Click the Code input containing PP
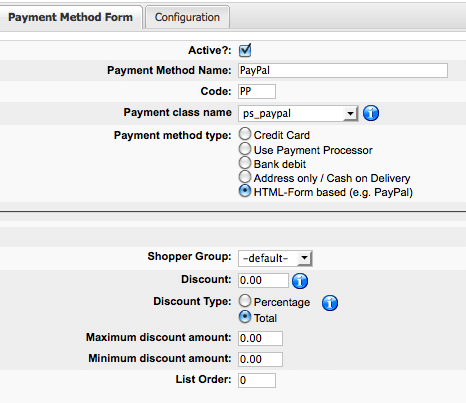The image size is (466, 403). [257, 91]
